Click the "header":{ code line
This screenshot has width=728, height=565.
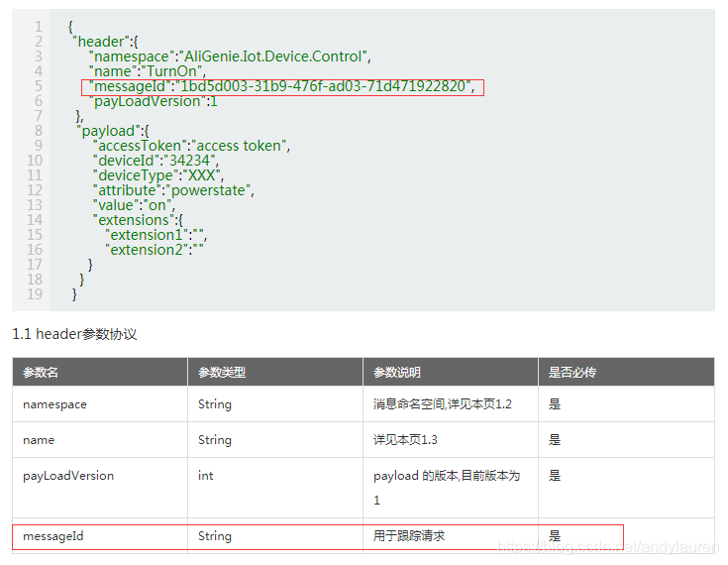pyautogui.click(x=105, y=42)
